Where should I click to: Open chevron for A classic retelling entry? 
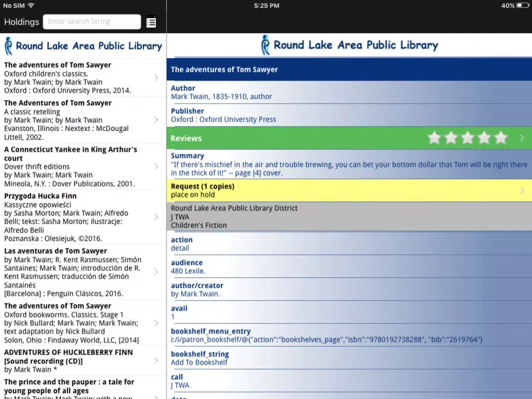coord(156,120)
